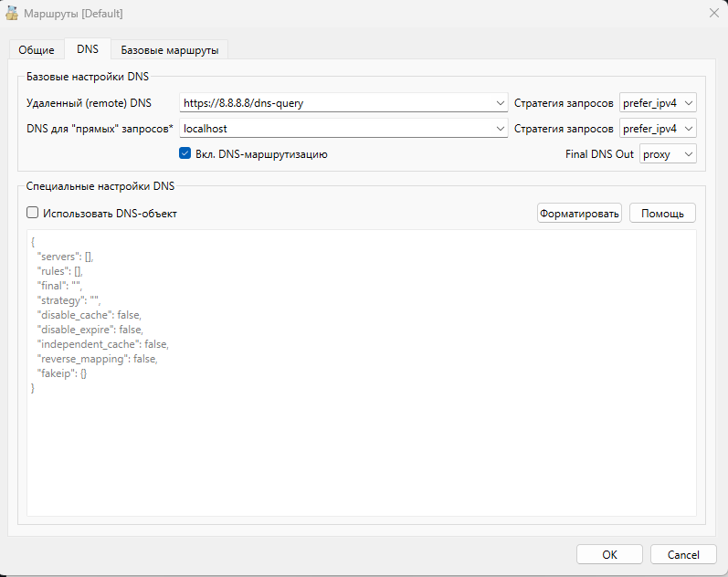The width and height of the screenshot is (728, 577).
Task: Click the "rules": [] line
Action: point(60,271)
